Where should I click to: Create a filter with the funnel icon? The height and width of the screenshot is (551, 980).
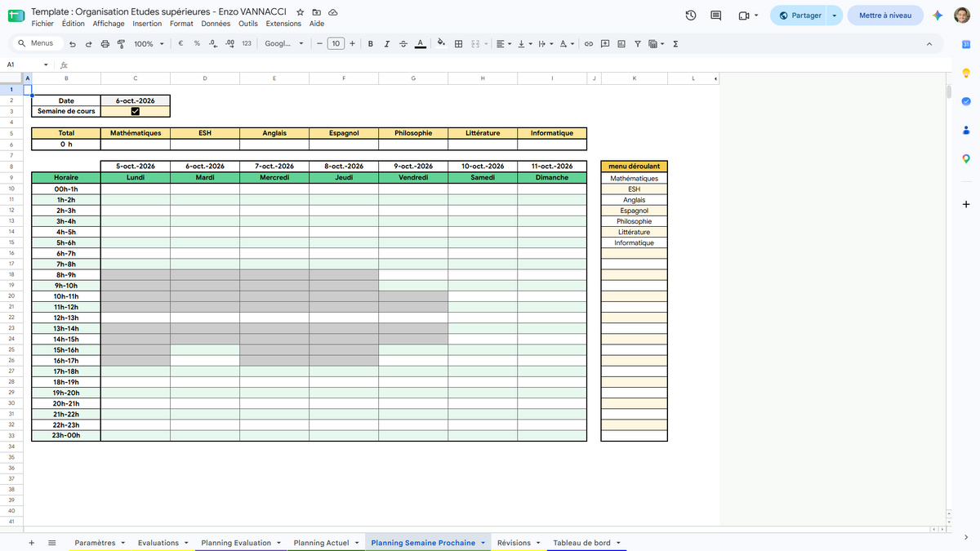tap(638, 44)
